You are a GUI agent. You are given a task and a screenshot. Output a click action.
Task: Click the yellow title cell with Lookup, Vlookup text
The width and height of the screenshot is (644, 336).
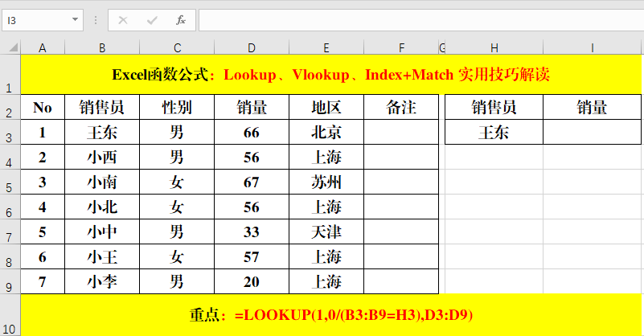coord(330,75)
